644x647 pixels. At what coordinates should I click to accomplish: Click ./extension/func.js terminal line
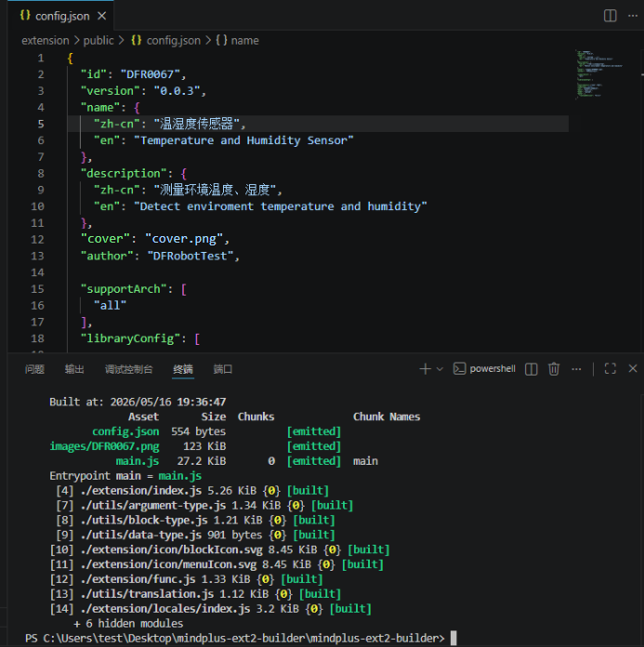(186, 579)
